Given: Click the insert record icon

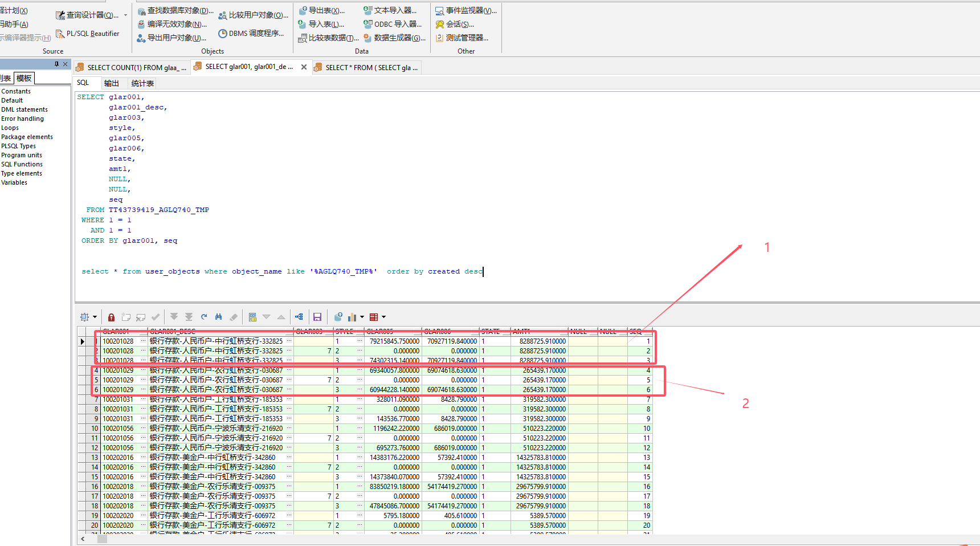Looking at the screenshot, I should pos(126,317).
